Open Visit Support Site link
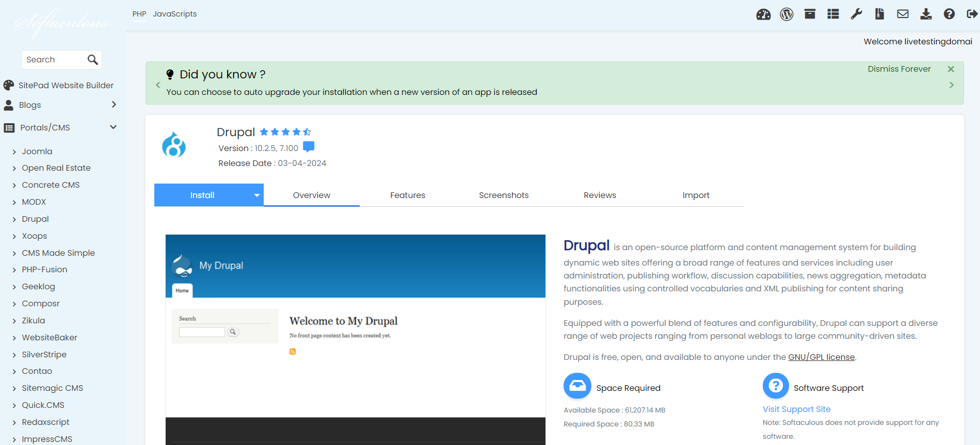 [x=796, y=409]
